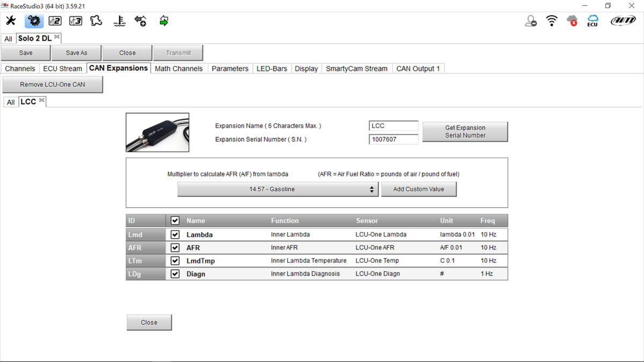The image size is (644, 362).
Task: Open the SmartyCam Stream tab
Action: pos(357,69)
